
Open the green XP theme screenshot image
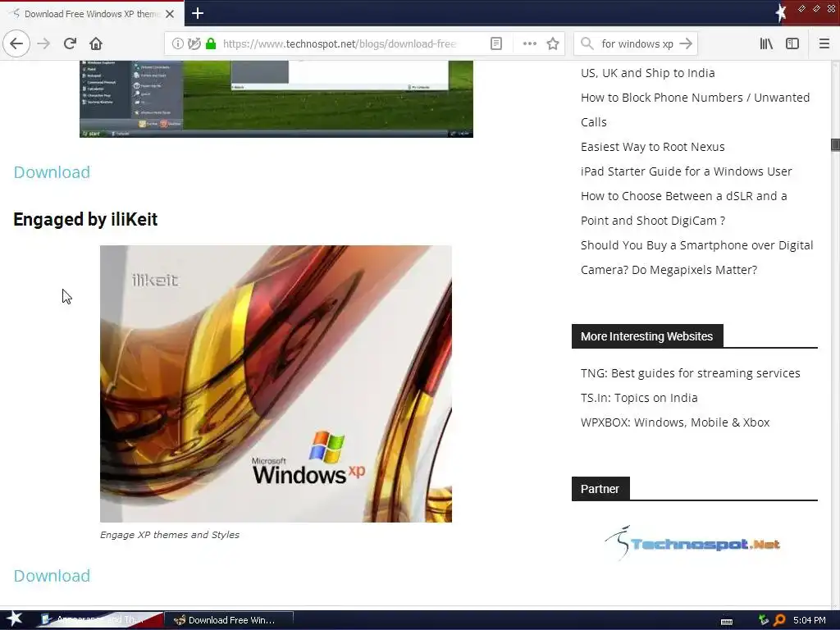point(276,99)
